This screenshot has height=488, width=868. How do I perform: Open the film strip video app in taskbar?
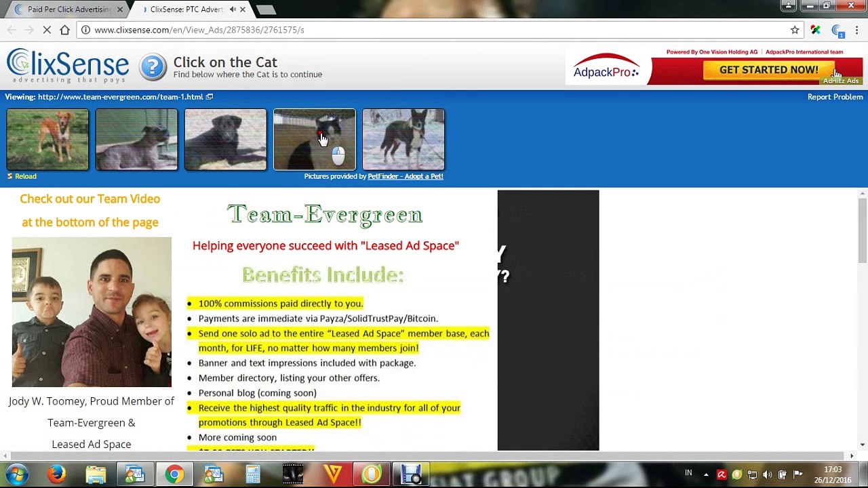tap(292, 474)
